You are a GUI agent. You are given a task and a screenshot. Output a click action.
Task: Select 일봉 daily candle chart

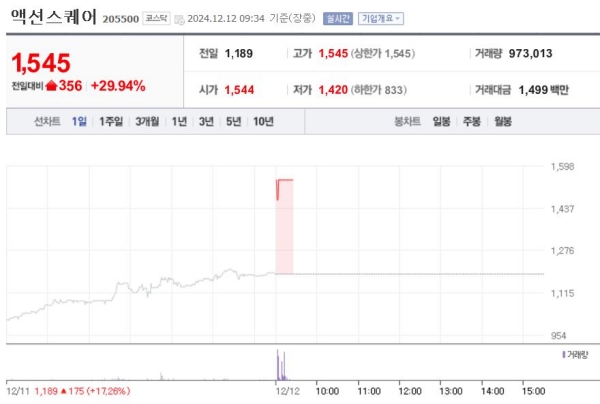pos(441,122)
